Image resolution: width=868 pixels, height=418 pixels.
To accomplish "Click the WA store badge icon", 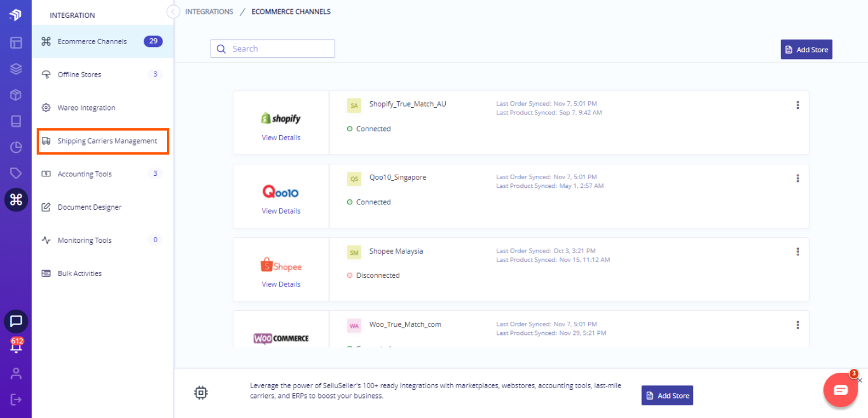I will [354, 325].
